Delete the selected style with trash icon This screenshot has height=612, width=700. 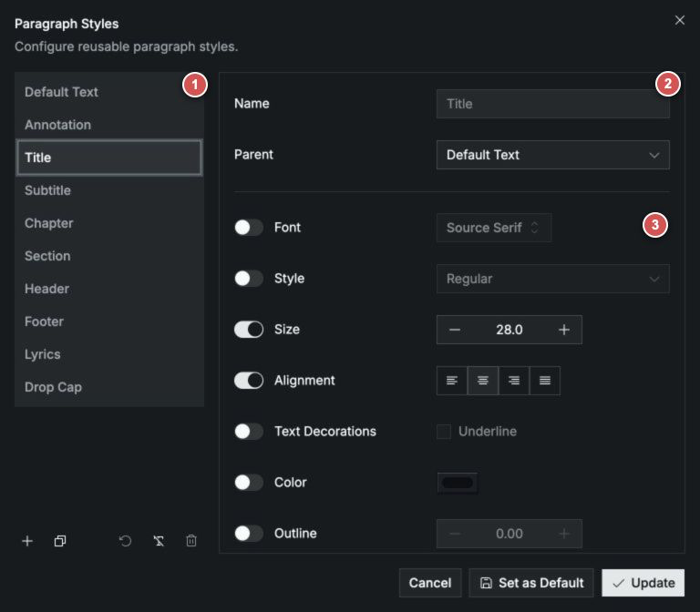pyautogui.click(x=191, y=541)
